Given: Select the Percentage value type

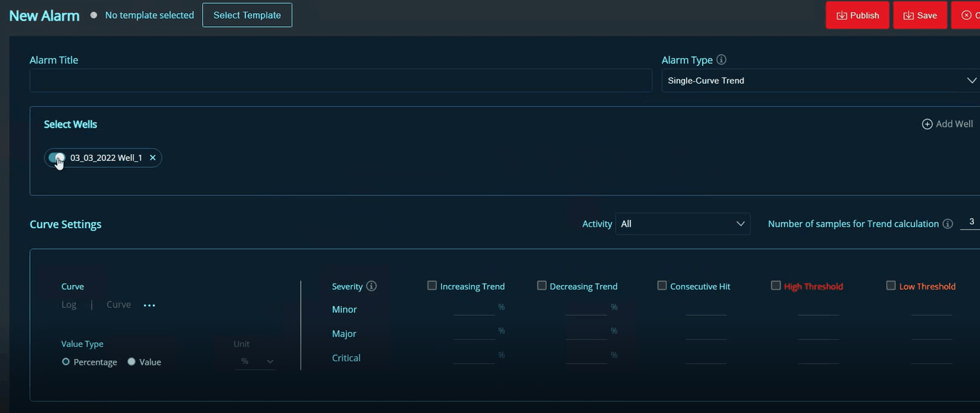Looking at the screenshot, I should click(x=66, y=362).
